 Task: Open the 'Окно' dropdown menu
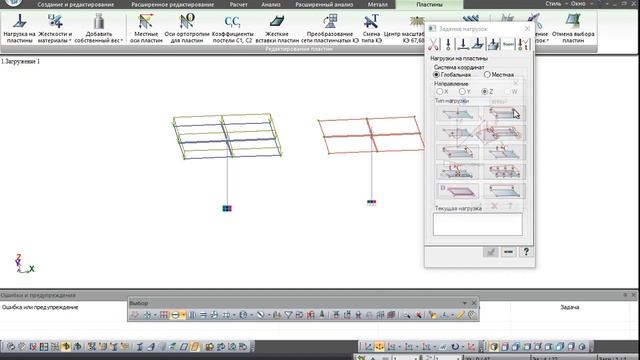[580, 4]
